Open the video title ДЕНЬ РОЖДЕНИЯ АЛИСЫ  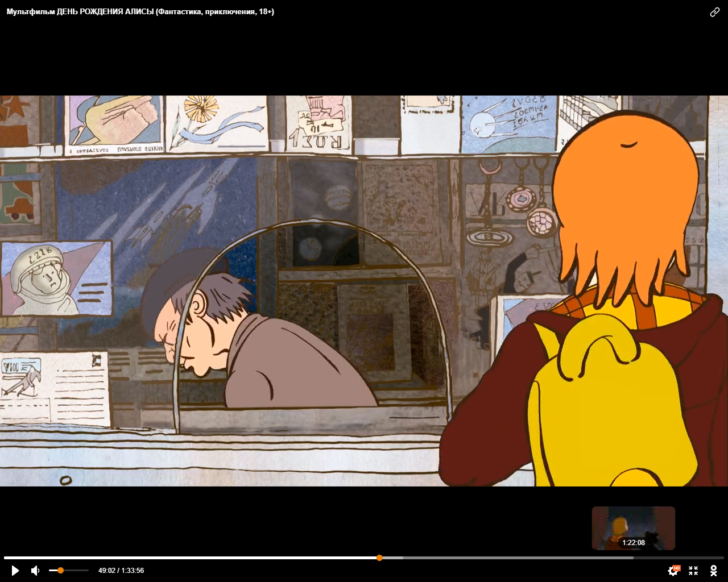coord(140,12)
